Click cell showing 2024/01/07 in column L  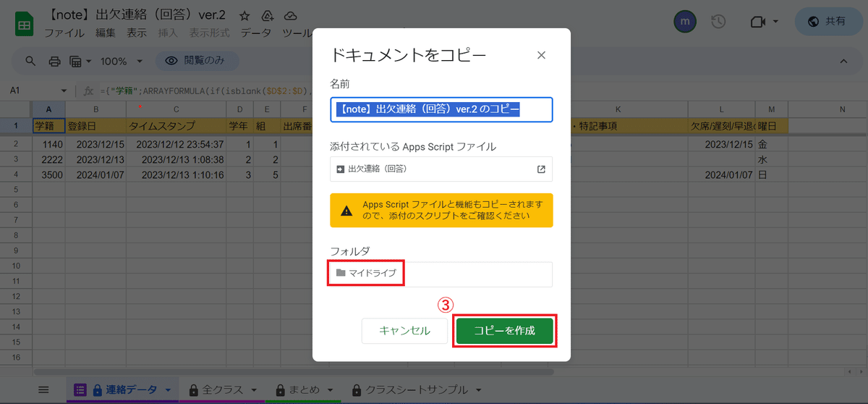point(722,174)
